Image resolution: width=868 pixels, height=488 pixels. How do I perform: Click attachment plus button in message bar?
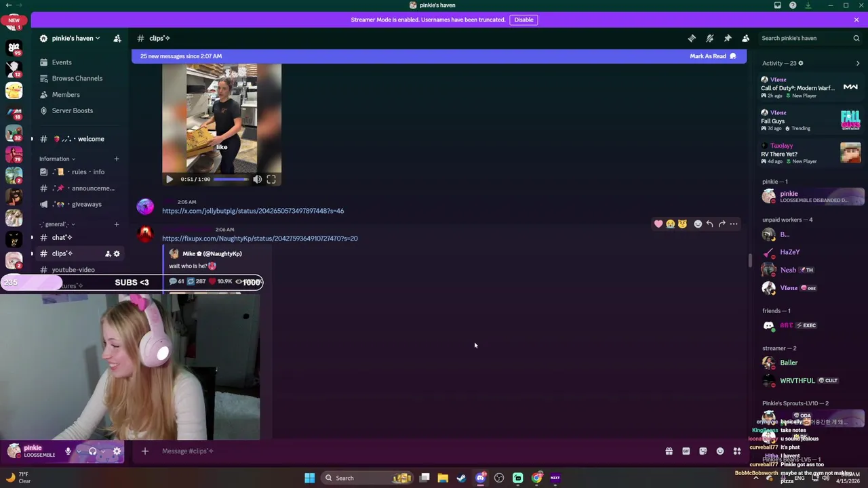(144, 451)
